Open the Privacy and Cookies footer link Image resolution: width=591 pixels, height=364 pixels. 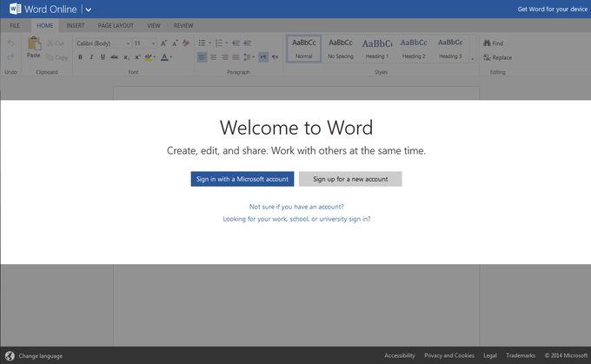tap(449, 355)
